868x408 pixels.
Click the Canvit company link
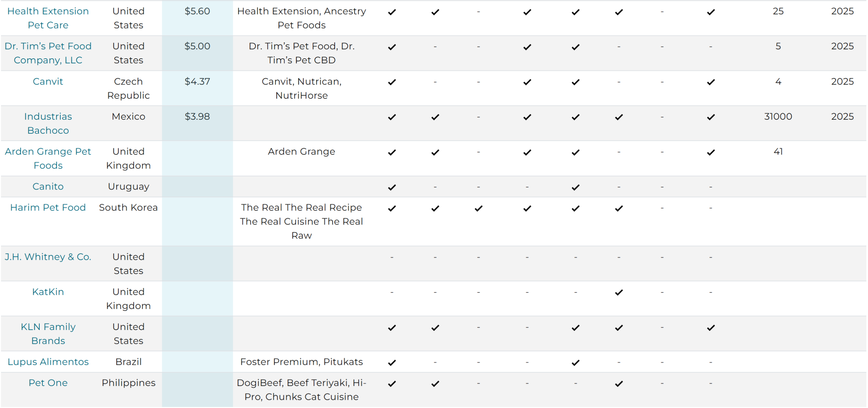pyautogui.click(x=48, y=82)
